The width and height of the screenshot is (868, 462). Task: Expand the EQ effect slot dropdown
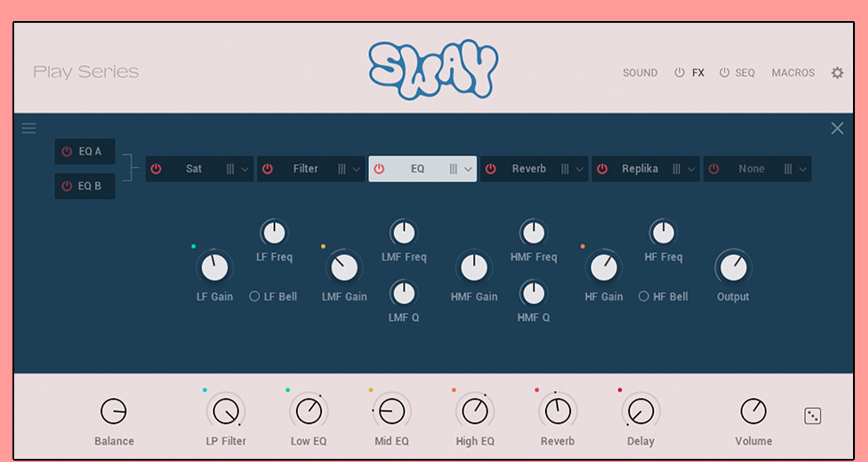pyautogui.click(x=468, y=169)
